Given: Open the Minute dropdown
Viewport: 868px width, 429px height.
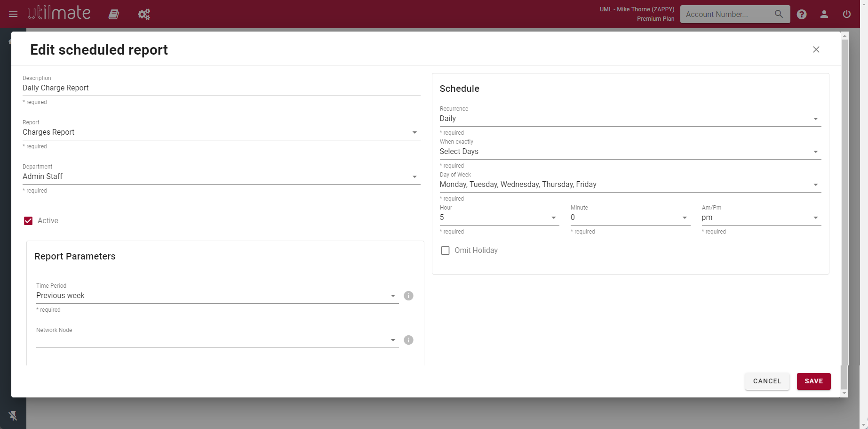Looking at the screenshot, I should point(630,218).
